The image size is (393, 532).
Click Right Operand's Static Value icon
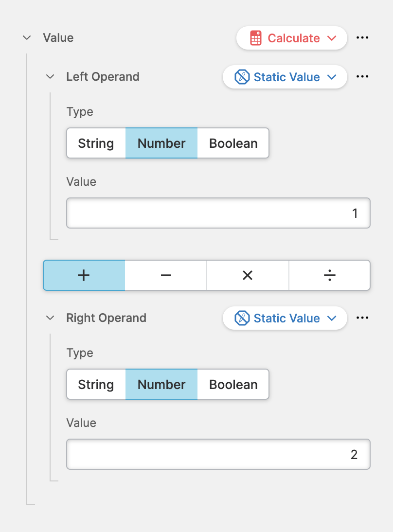click(x=242, y=318)
